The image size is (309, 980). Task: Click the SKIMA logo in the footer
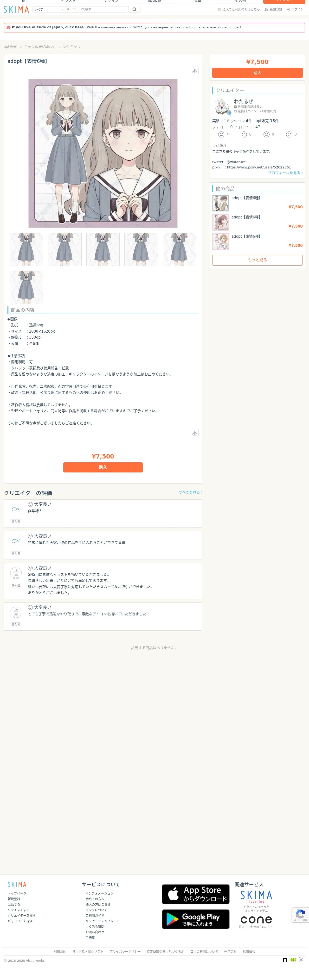click(x=17, y=885)
